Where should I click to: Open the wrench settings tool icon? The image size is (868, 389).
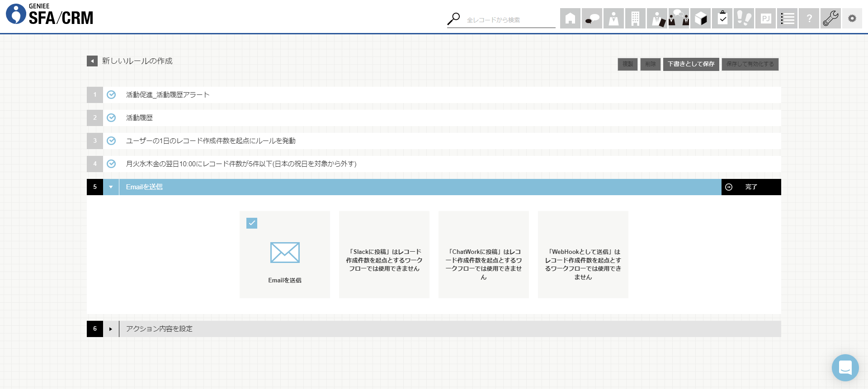(830, 19)
